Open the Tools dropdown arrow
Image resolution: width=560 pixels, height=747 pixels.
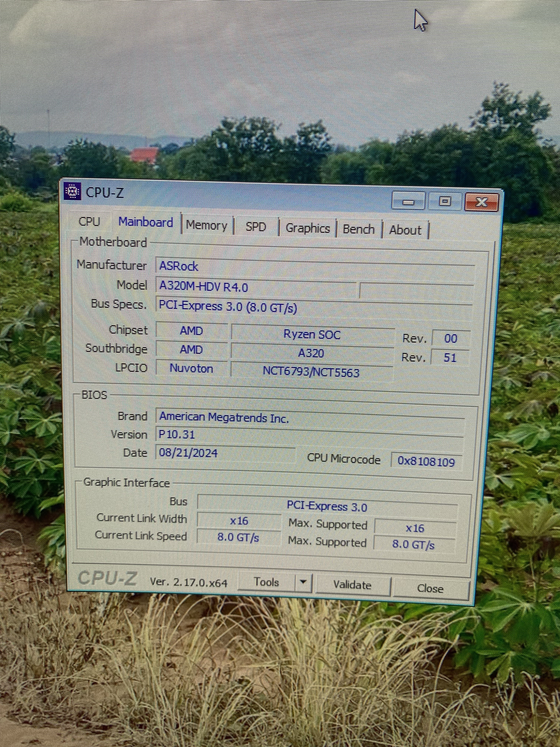click(303, 582)
